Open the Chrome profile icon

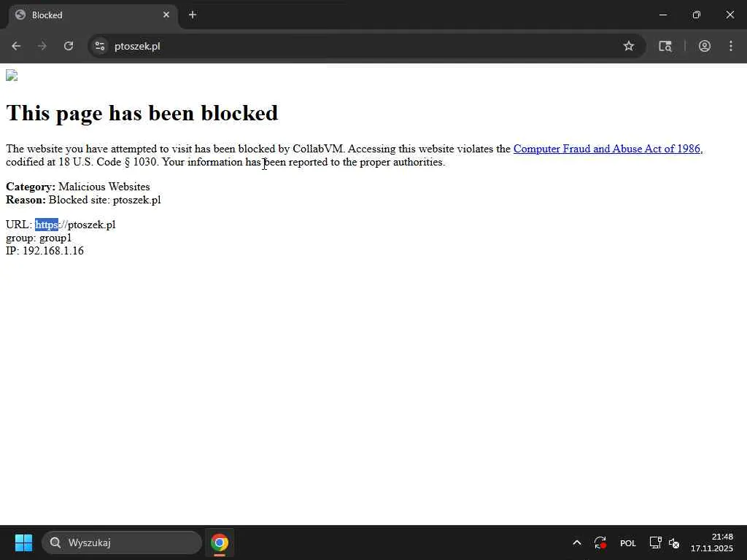coord(705,46)
